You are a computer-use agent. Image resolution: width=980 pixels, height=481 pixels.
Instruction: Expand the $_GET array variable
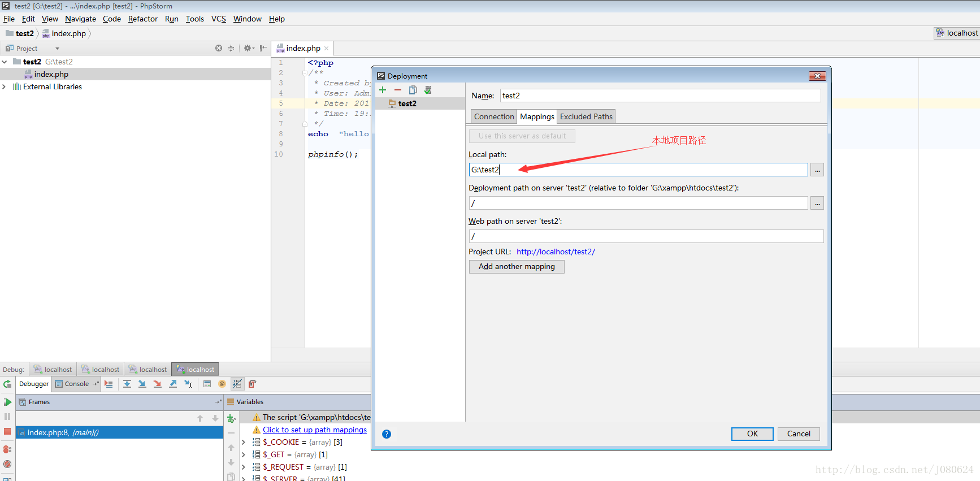[x=244, y=455]
